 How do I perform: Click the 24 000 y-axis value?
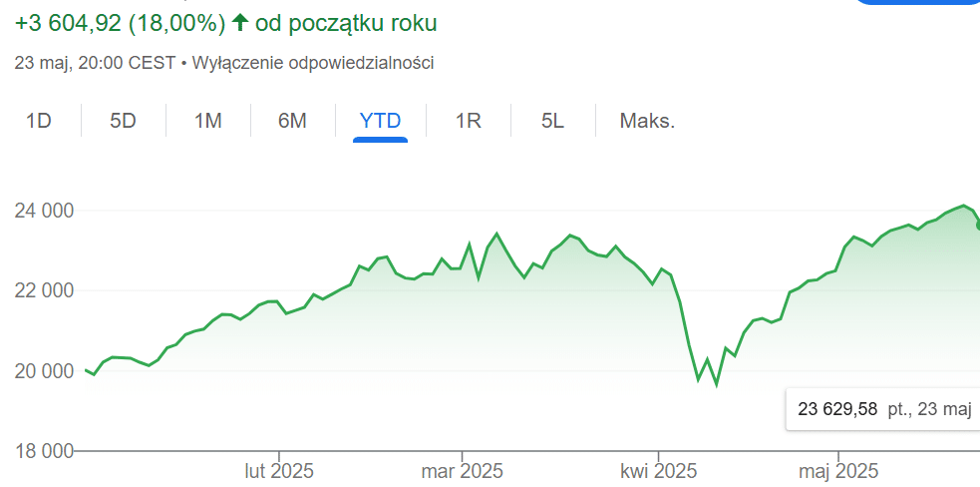[x=44, y=211]
